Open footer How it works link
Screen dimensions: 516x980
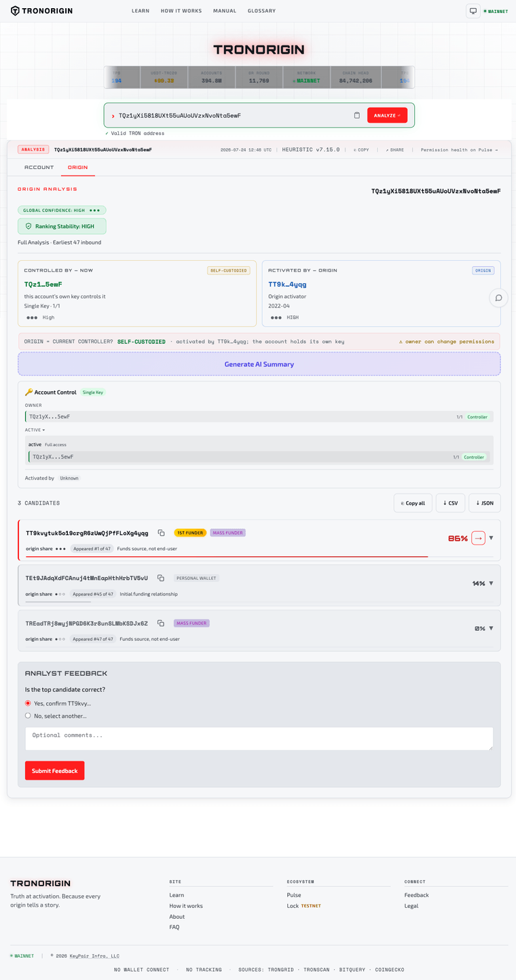coord(186,906)
